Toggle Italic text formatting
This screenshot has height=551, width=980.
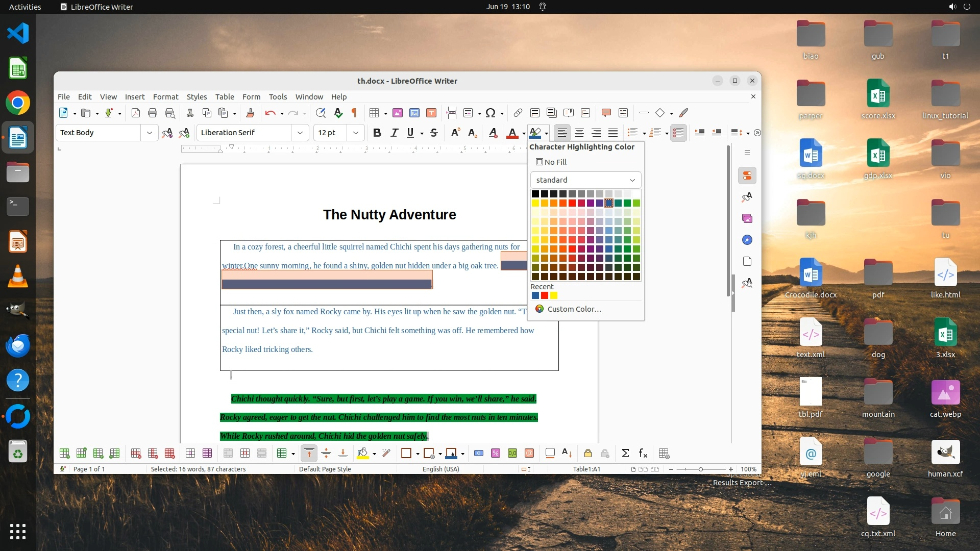(x=394, y=133)
